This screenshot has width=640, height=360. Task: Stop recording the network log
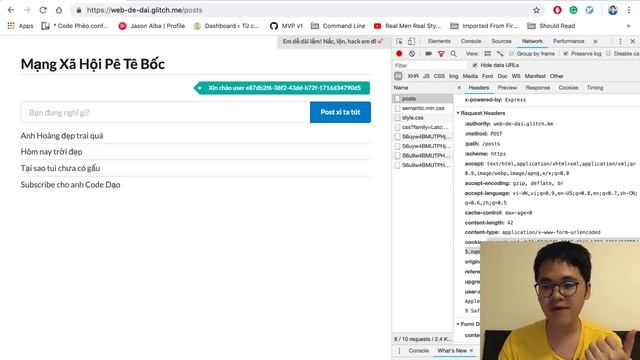pos(399,53)
